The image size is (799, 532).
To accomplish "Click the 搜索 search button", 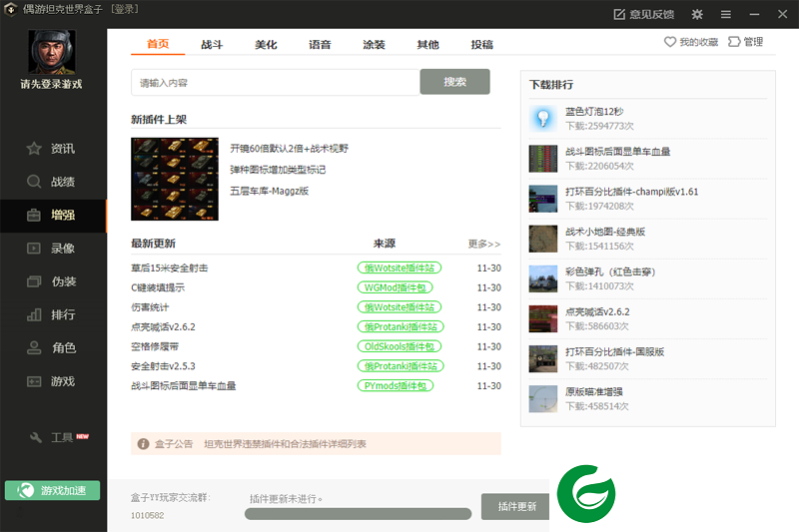I will tap(455, 82).
